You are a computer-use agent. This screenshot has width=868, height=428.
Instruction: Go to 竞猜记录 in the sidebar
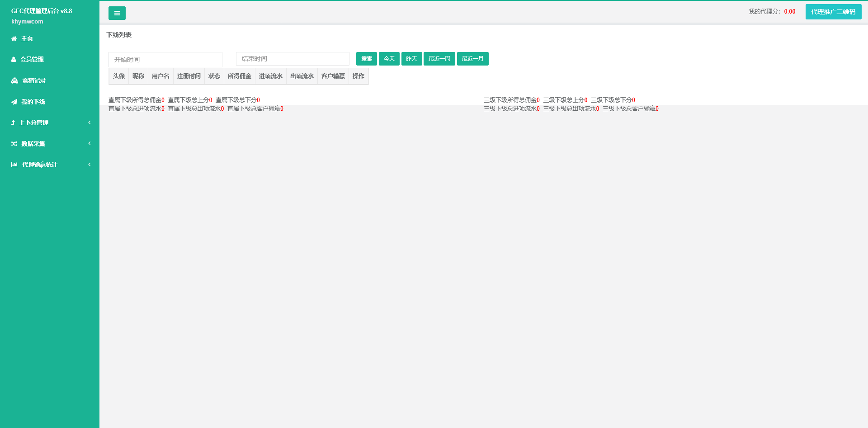pyautogui.click(x=34, y=81)
